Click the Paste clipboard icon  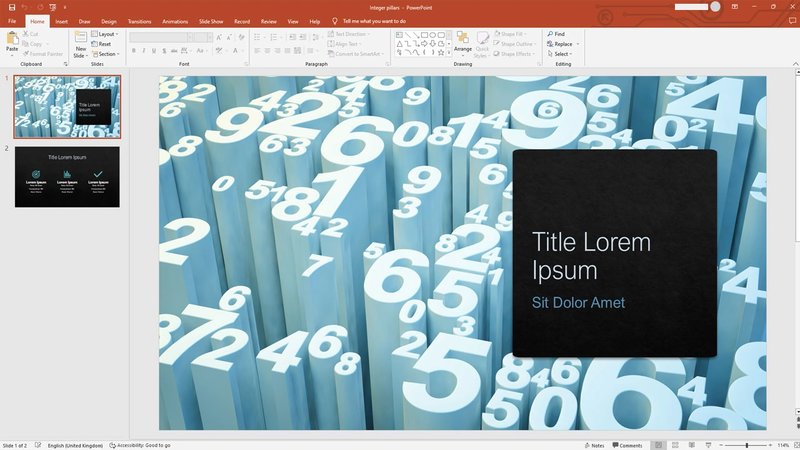(x=12, y=38)
